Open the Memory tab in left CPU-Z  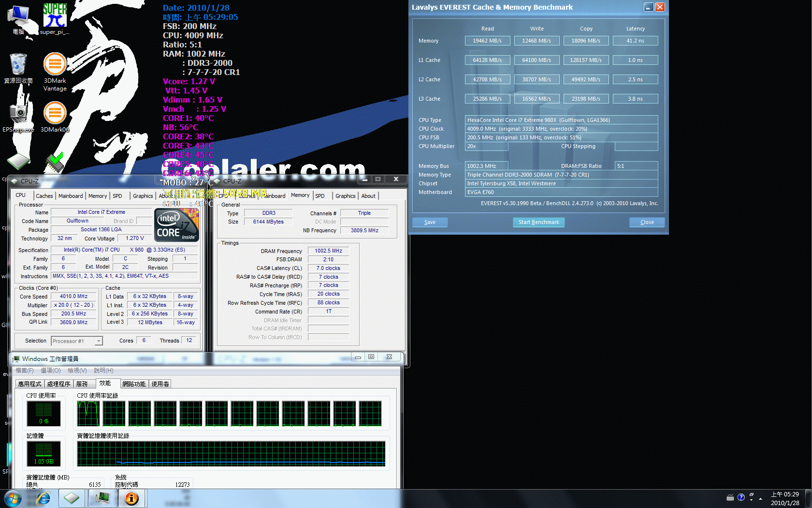point(98,196)
